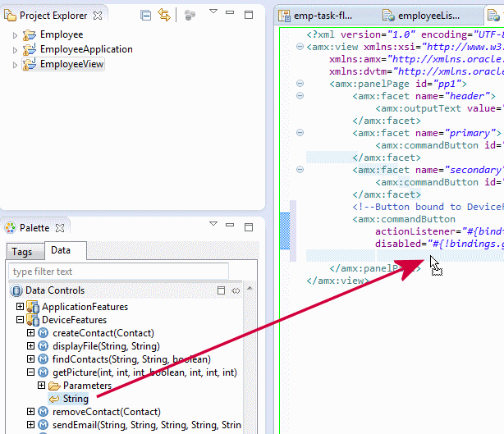Viewport: 504px width, 434px height.
Task: Click the grayed working set icon in Project Explorer
Action: (190, 15)
